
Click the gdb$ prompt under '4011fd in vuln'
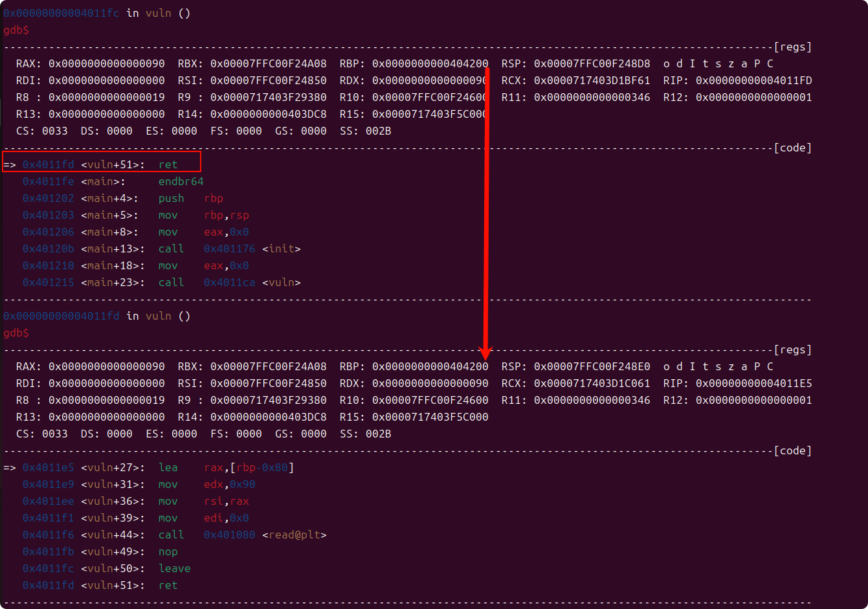pos(16,333)
